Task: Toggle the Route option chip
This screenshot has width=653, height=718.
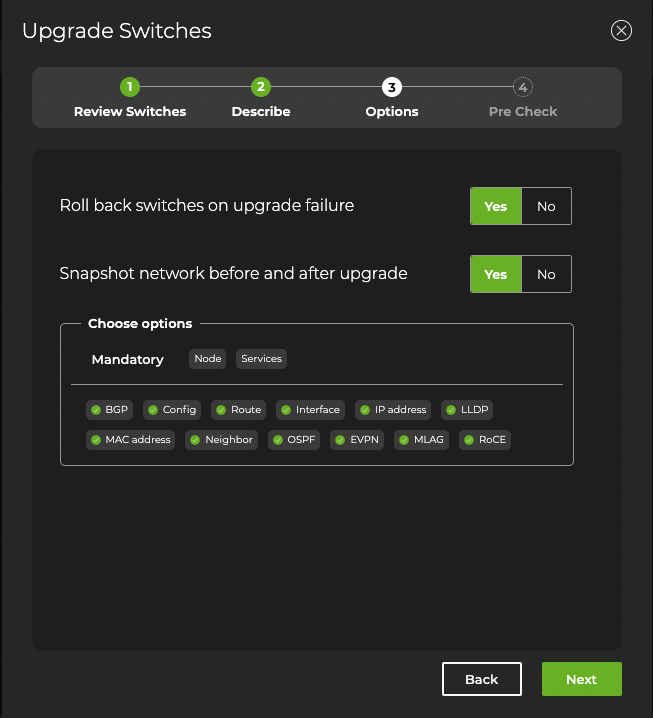Action: click(x=238, y=410)
